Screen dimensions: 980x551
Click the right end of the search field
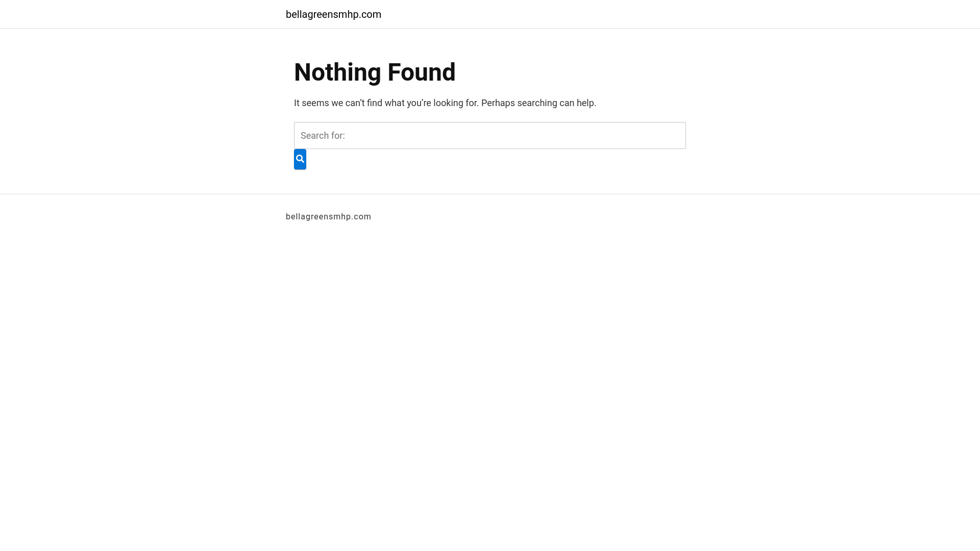pyautogui.click(x=674, y=135)
